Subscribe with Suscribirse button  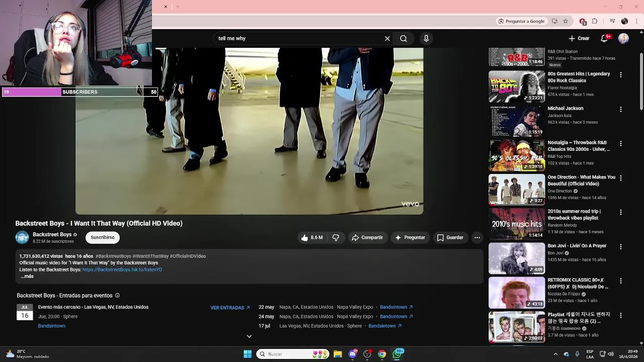pyautogui.click(x=103, y=237)
